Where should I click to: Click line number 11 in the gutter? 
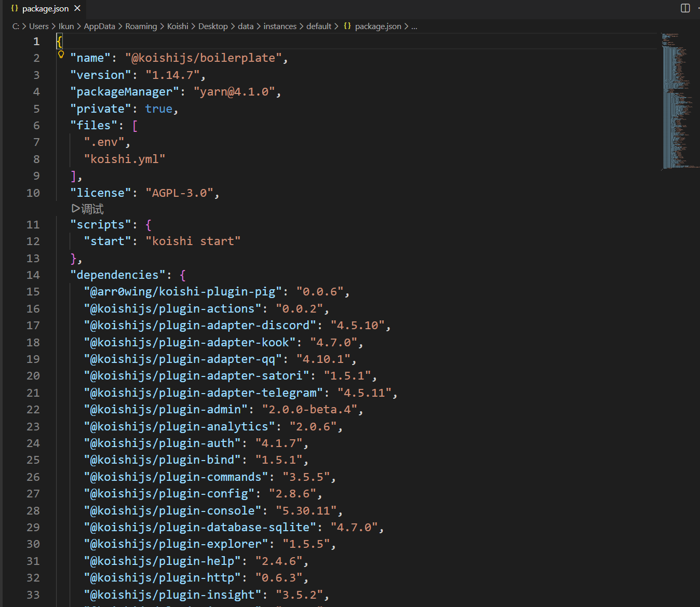pos(33,225)
